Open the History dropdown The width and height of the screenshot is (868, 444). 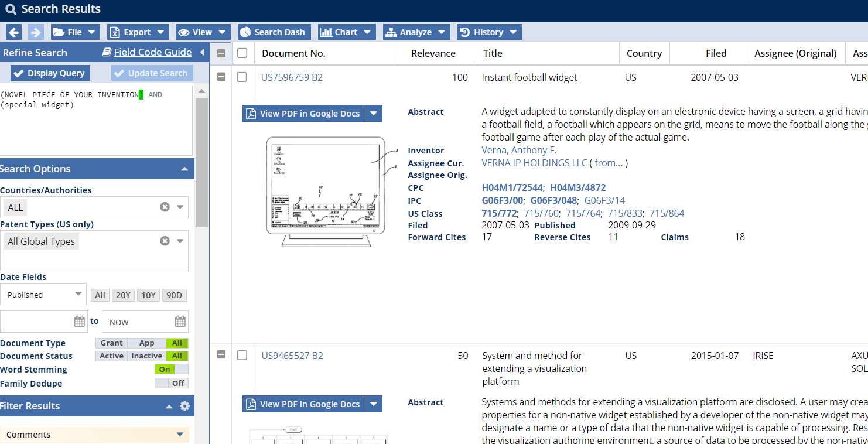pos(489,32)
